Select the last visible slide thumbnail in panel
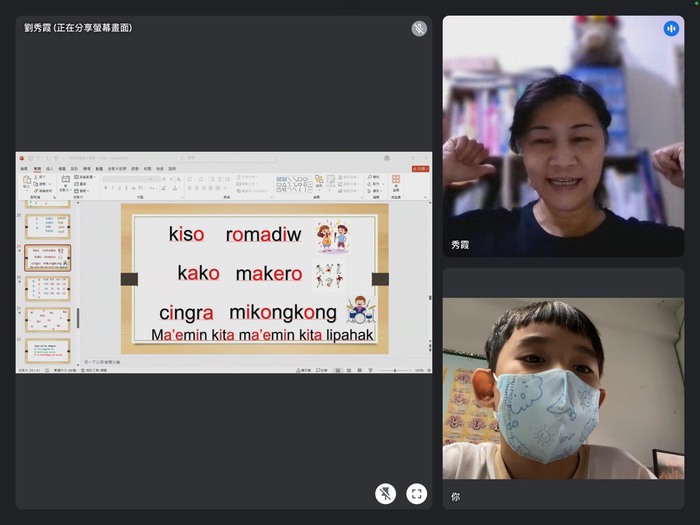 point(48,349)
